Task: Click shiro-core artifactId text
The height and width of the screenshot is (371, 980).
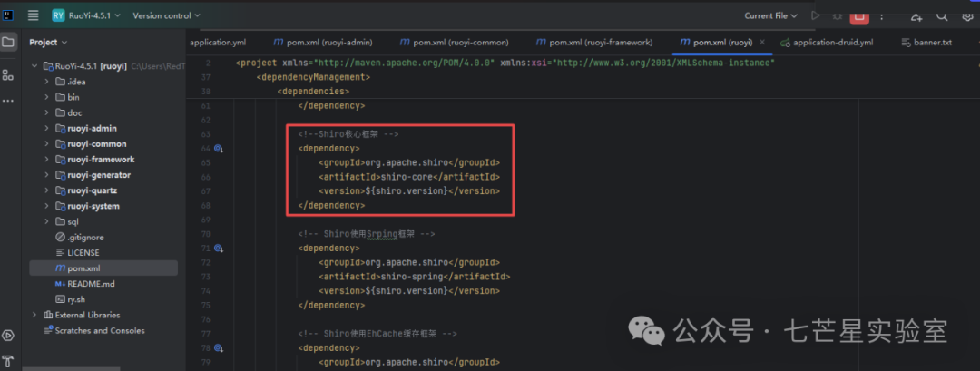Action: click(x=407, y=177)
